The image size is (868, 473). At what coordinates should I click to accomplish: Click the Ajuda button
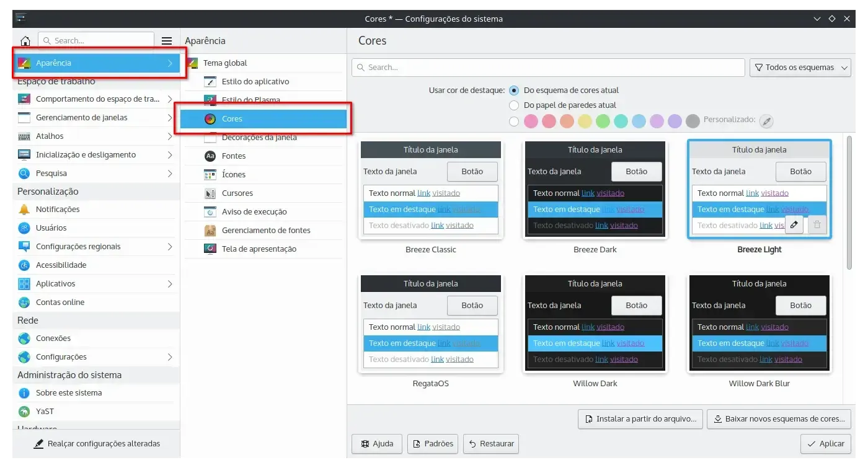[x=377, y=444]
